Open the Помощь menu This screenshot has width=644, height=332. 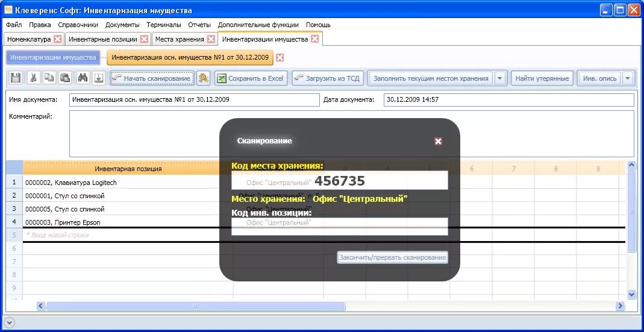(318, 25)
